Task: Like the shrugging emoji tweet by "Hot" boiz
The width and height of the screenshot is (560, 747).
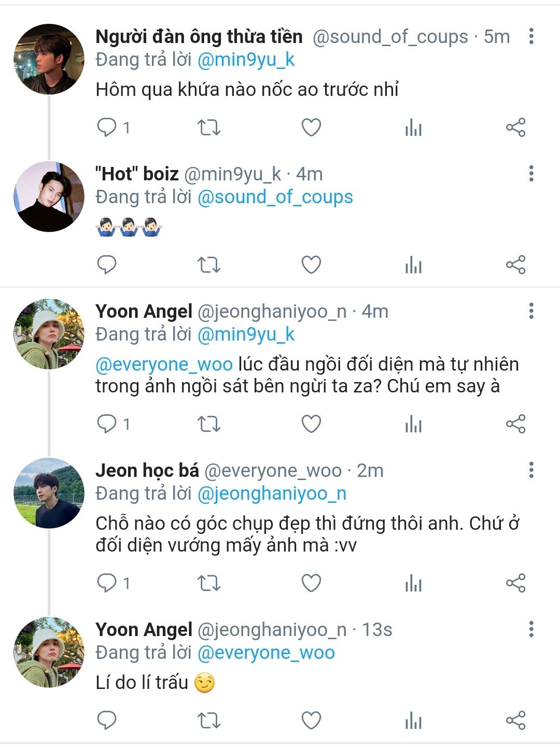Action: [x=311, y=265]
